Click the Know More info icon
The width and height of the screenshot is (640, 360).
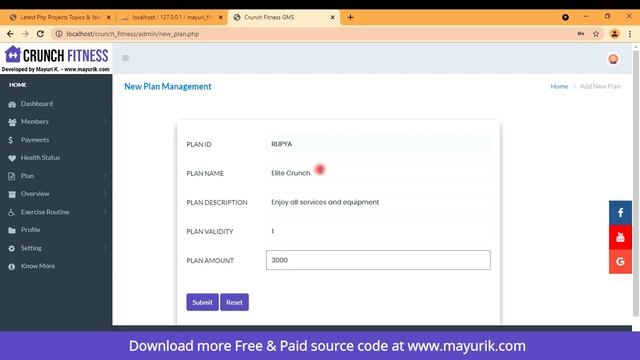tap(11, 267)
